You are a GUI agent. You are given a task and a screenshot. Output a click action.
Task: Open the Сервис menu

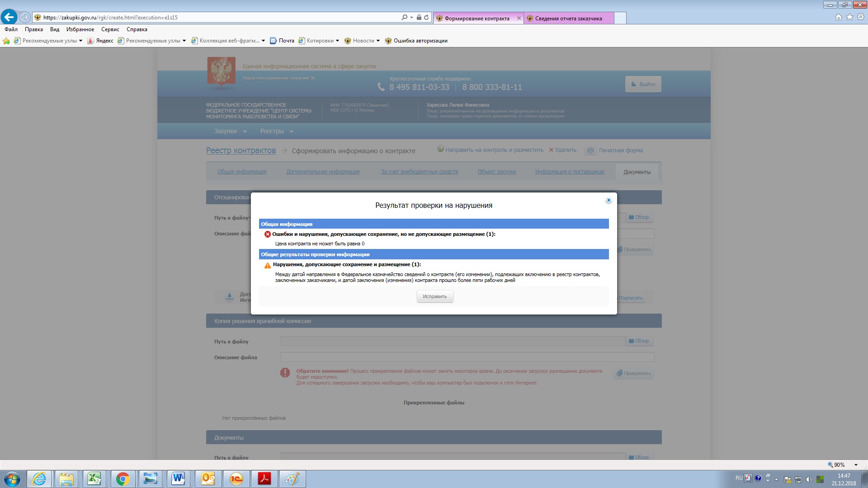[x=110, y=29]
